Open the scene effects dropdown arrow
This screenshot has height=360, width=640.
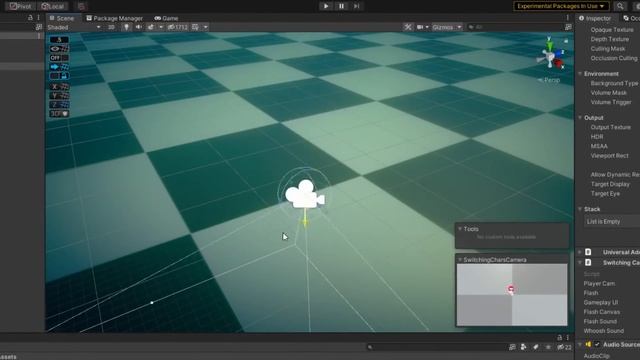(x=161, y=27)
